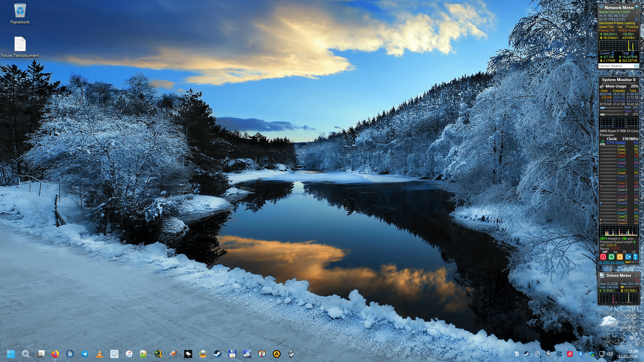Click the refresh icon in Network Meter
This screenshot has height=362, width=644.
click(x=636, y=19)
